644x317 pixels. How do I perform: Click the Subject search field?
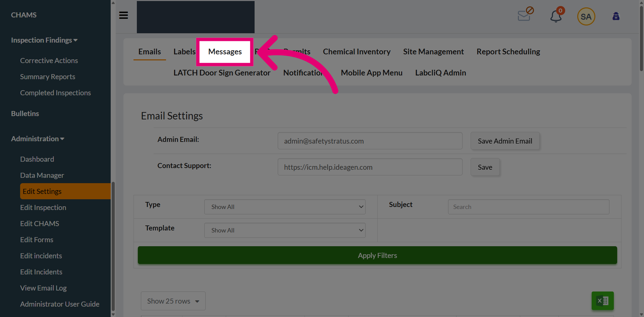529,207
